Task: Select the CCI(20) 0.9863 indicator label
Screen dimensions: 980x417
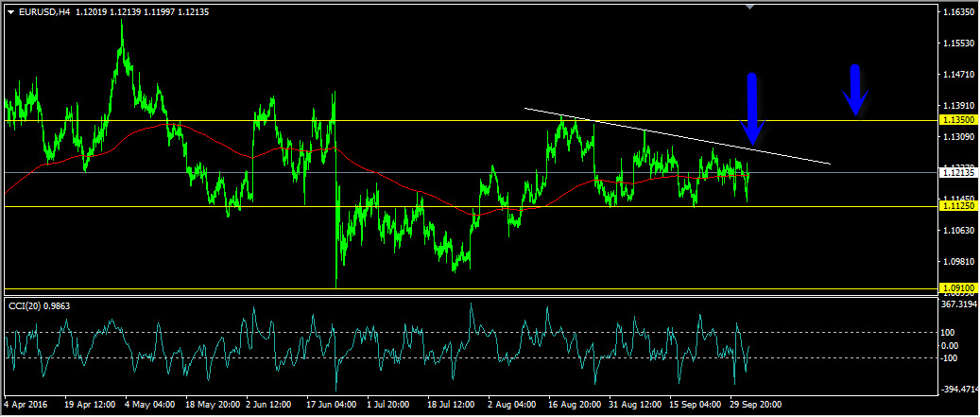Action: click(39, 305)
